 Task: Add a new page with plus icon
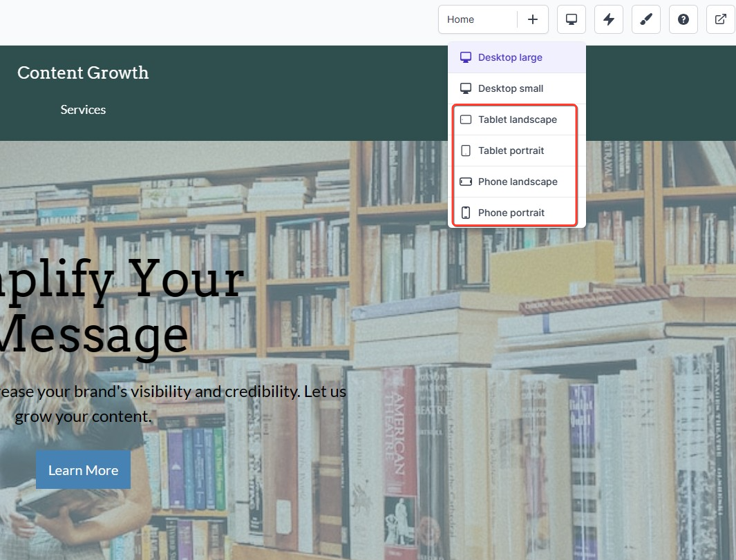click(532, 19)
